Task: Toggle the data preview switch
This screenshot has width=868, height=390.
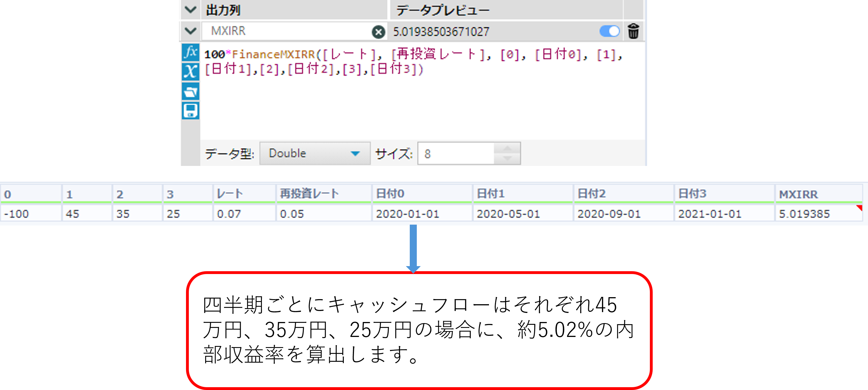Action: point(609,31)
